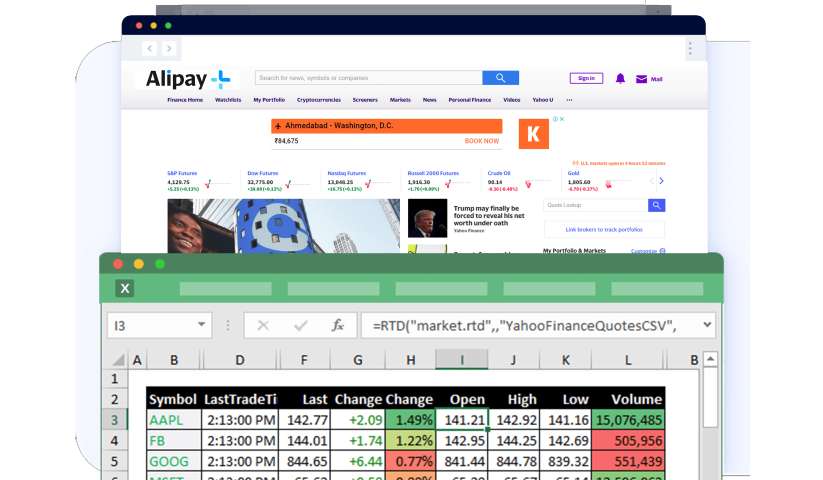Select row 3 header
Viewport: 823px width, 480px height.
click(114, 420)
